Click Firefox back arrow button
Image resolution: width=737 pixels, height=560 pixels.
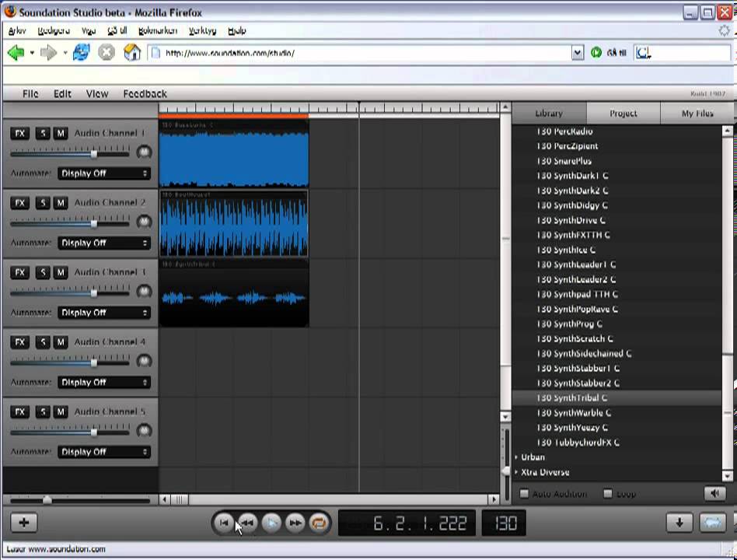(x=16, y=53)
